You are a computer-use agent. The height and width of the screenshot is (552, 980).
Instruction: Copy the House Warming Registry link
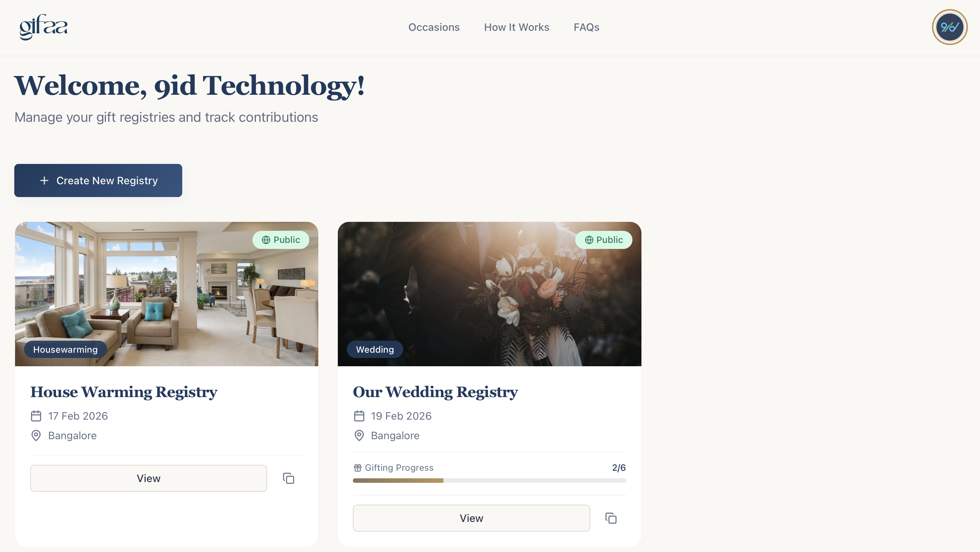coord(288,478)
